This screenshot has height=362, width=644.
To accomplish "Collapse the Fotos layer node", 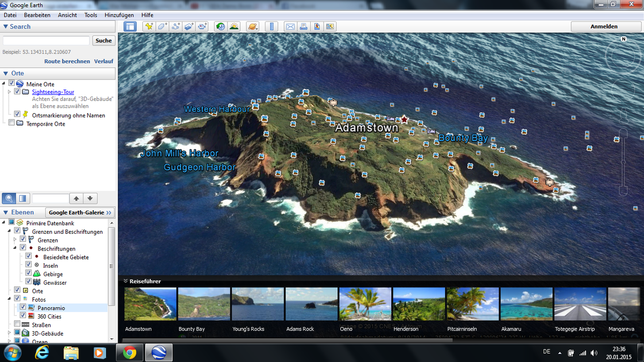I will pyautogui.click(x=10, y=299).
